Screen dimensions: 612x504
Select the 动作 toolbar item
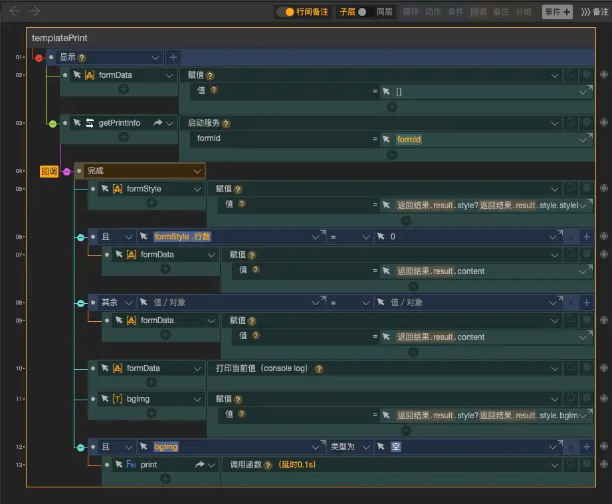pyautogui.click(x=433, y=12)
